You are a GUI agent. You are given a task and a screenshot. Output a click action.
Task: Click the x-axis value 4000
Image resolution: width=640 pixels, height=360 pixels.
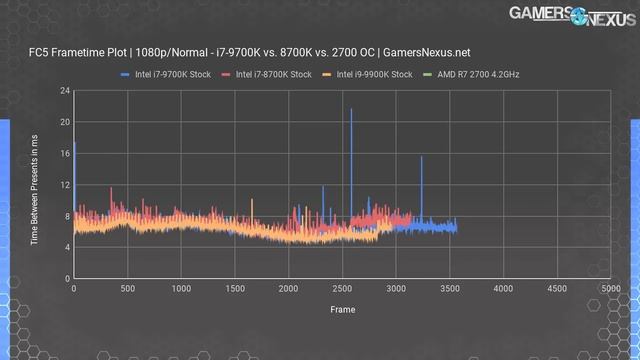click(503, 289)
